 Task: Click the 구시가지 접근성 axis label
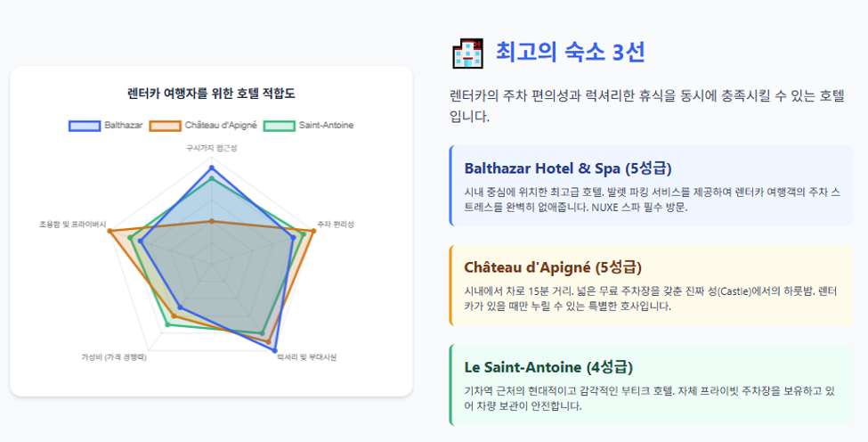tap(212, 148)
